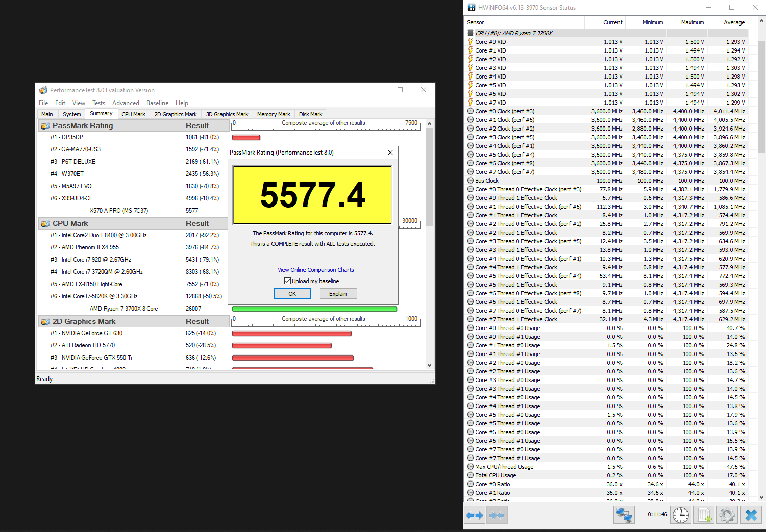Image resolution: width=766 pixels, height=532 pixels.
Task: Click icon beside Core #5 Thread #0 Usage
Action: tap(471, 415)
